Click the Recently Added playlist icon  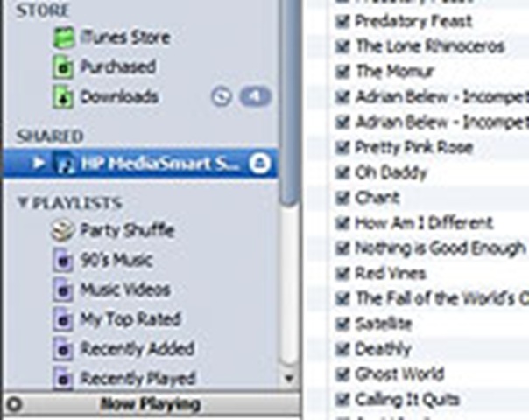point(63,349)
